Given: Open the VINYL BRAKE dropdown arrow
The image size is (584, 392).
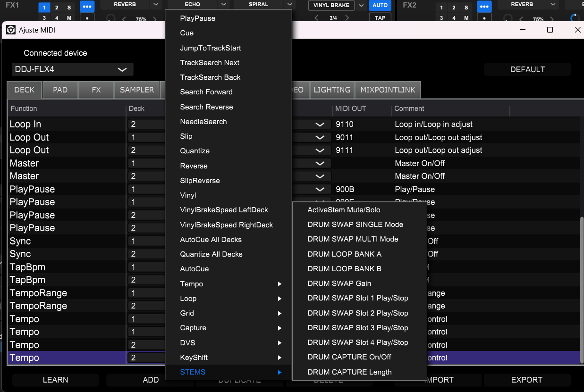Looking at the screenshot, I should coord(361,6).
